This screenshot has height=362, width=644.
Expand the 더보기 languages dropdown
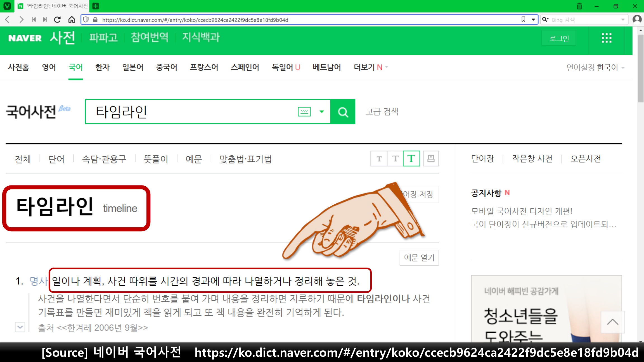pyautogui.click(x=371, y=67)
